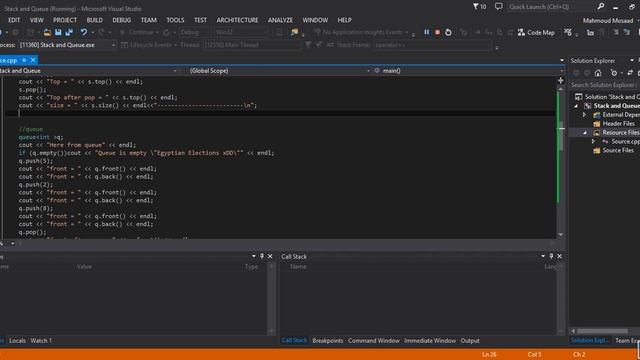
Task: Open the TOOLS menu
Action: click(175, 20)
